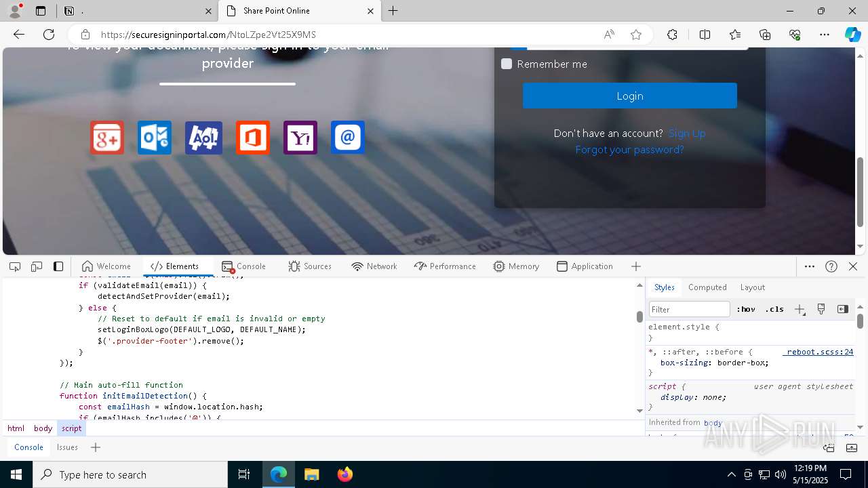
Task: Open a new browser tab
Action: [393, 11]
